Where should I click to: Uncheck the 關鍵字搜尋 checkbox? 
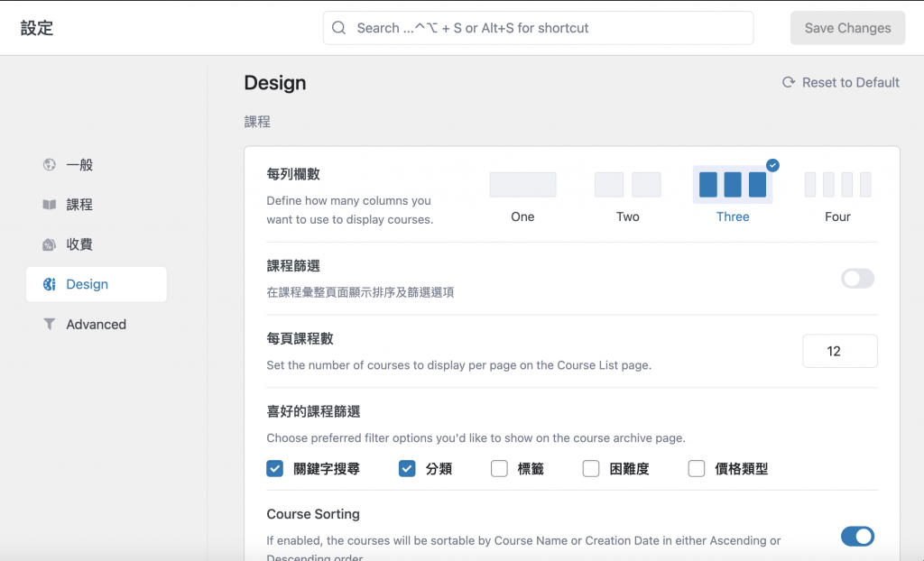point(275,468)
